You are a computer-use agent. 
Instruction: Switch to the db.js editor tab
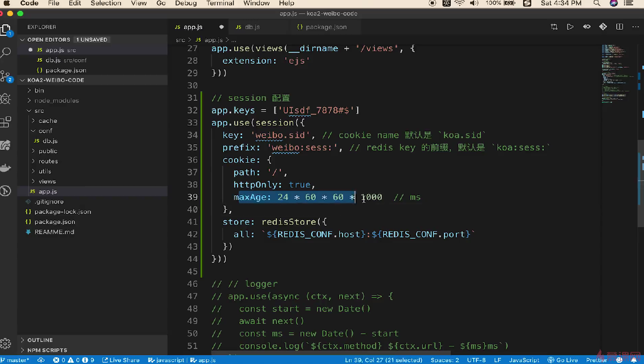coord(252,27)
